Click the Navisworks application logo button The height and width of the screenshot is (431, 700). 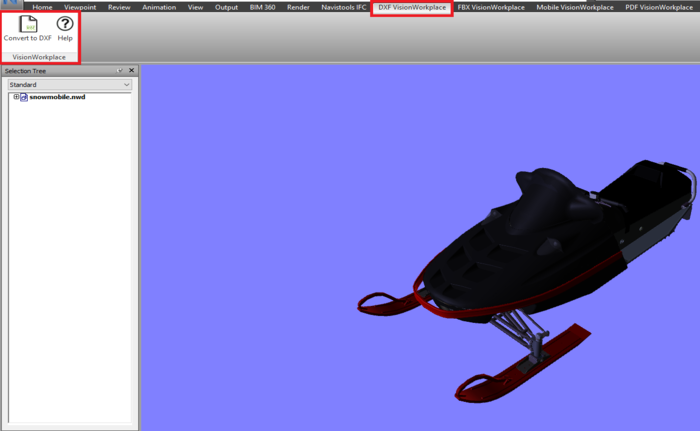[11, 4]
